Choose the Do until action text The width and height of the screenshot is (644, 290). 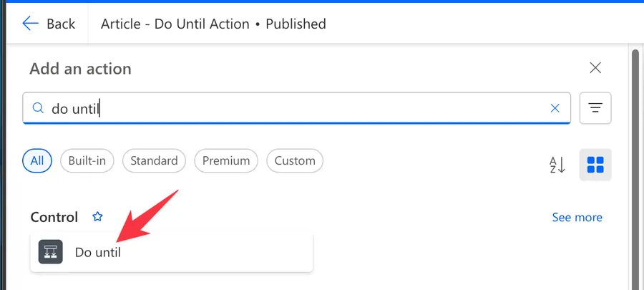[x=97, y=252]
